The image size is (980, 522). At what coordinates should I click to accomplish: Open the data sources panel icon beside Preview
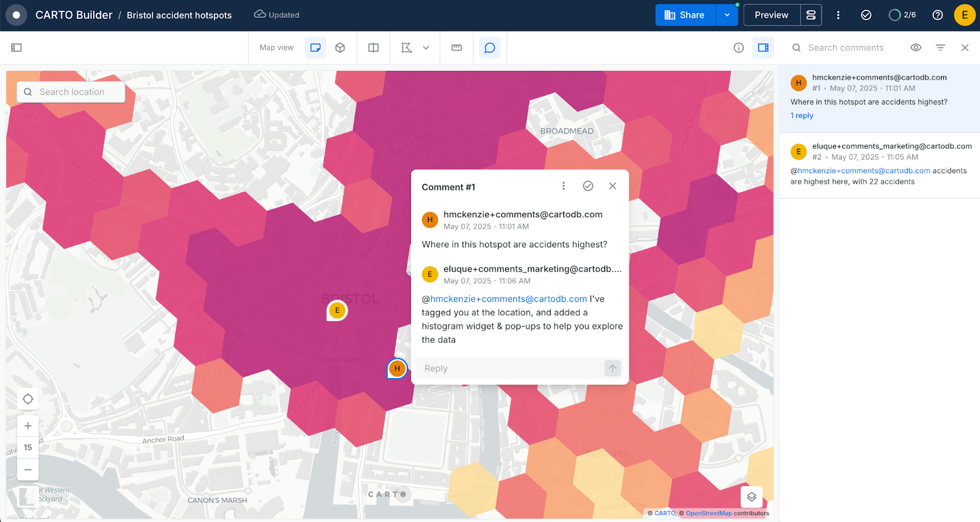[x=811, y=15]
